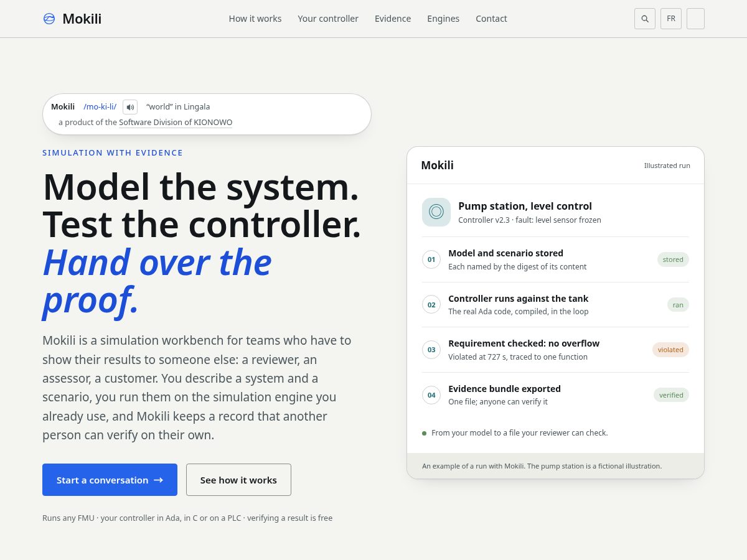The image size is (747, 560).
Task: Click the blue italic Hand over the proof.
Action: pos(157,281)
